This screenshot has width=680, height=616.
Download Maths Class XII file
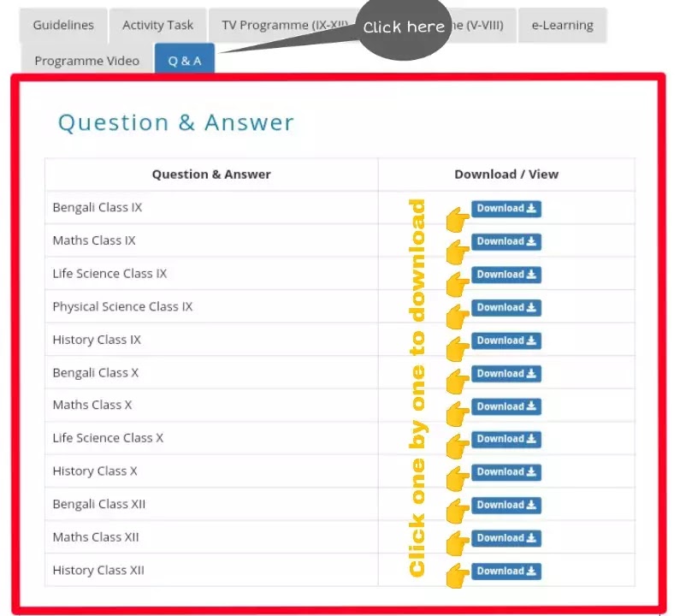(506, 538)
